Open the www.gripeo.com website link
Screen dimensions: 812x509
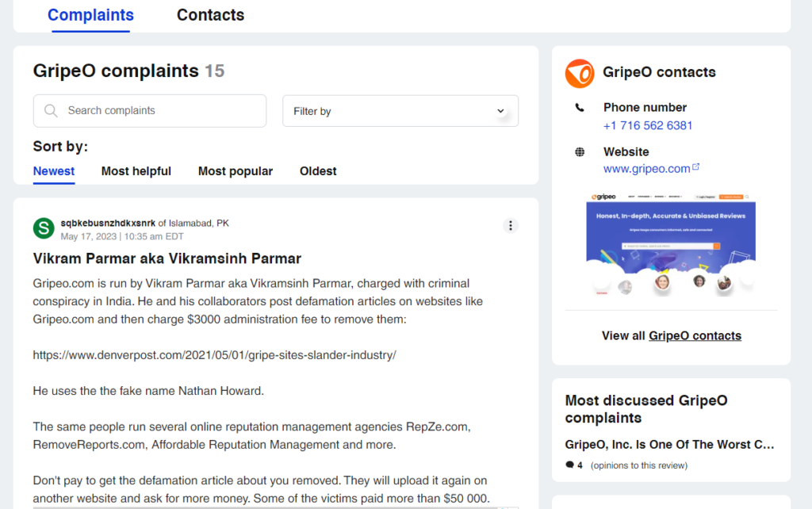coord(646,169)
